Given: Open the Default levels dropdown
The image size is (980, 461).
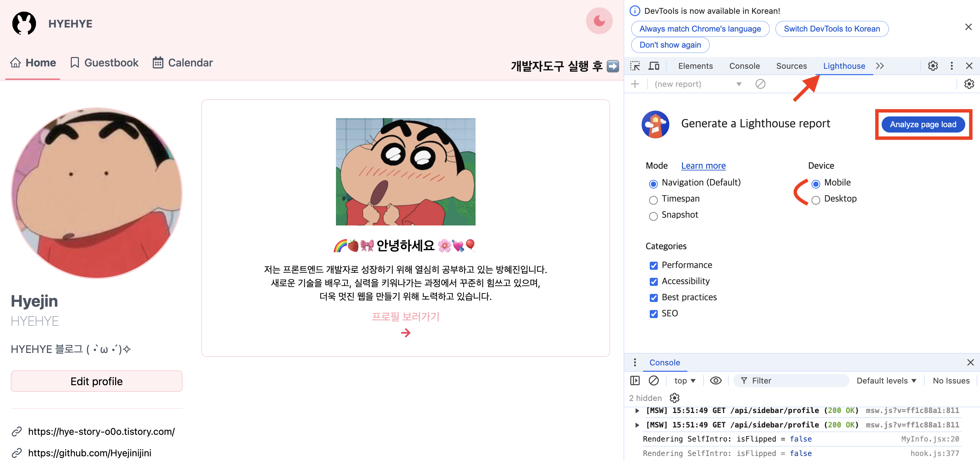Looking at the screenshot, I should click(886, 380).
